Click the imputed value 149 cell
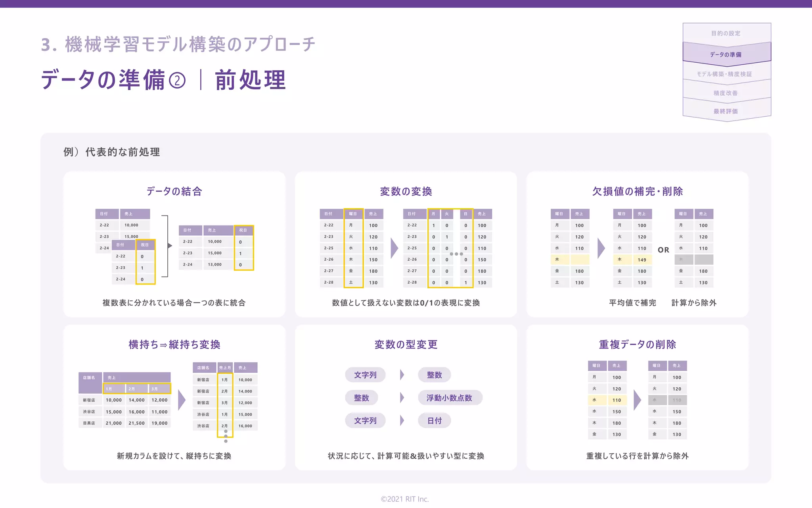The image size is (812, 508). pyautogui.click(x=642, y=260)
